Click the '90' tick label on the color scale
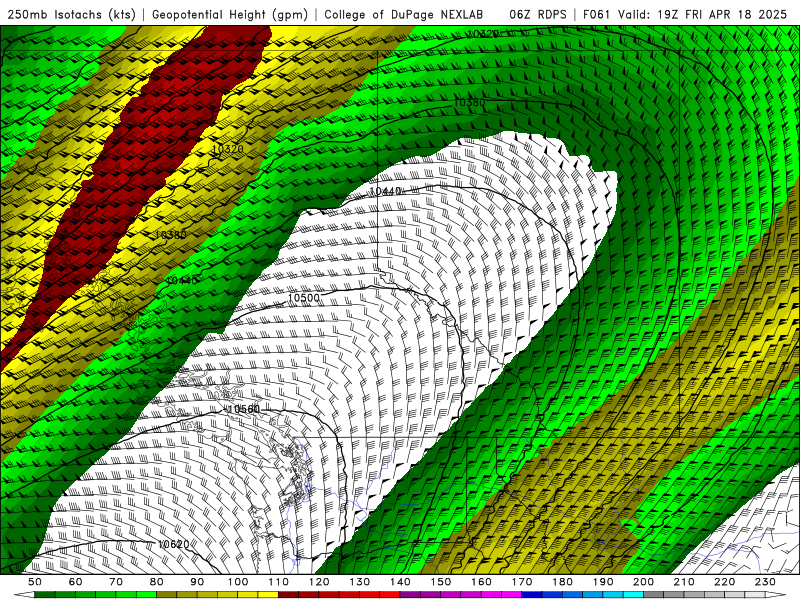 (197, 582)
